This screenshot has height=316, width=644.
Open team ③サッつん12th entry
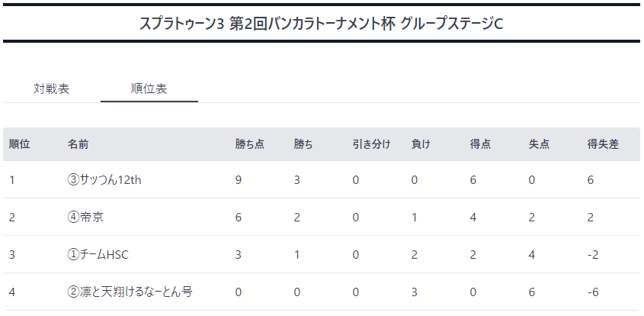(104, 180)
